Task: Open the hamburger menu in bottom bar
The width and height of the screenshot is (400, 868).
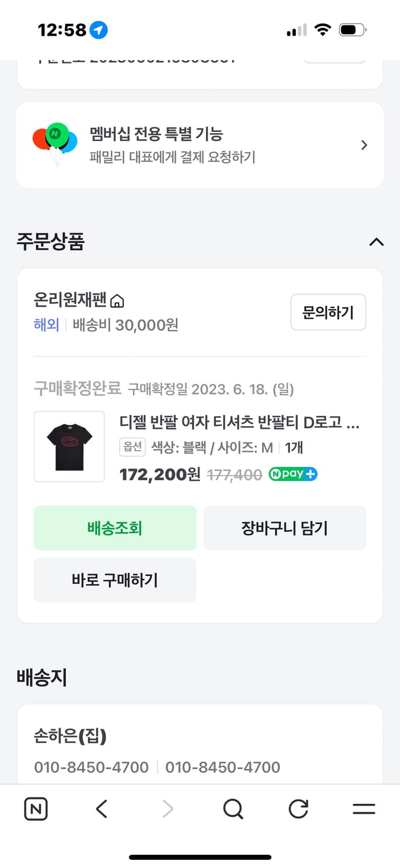Action: [364, 809]
